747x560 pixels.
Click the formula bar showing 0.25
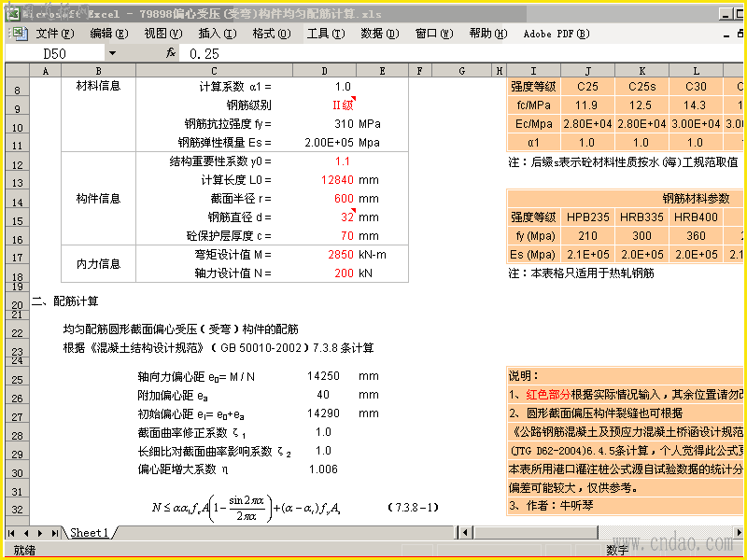[x=459, y=53]
